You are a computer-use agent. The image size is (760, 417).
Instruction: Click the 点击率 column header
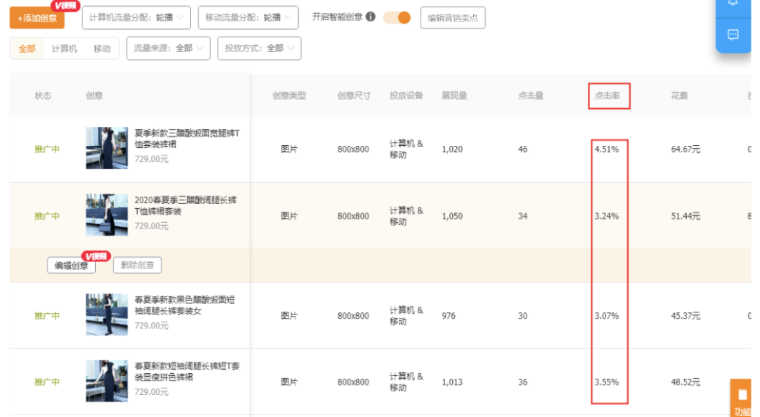pos(607,96)
